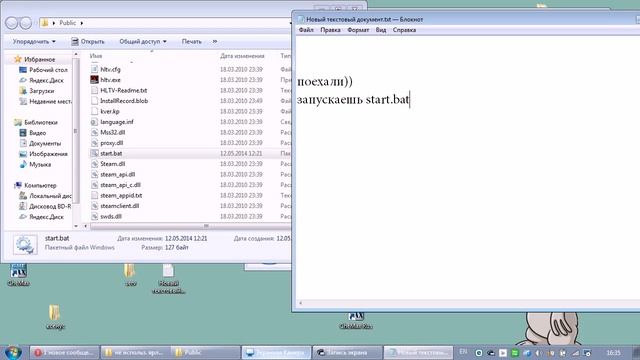This screenshot has width=640, height=360.
Task: Open the Справка menu in Notepad
Action: pos(404,30)
